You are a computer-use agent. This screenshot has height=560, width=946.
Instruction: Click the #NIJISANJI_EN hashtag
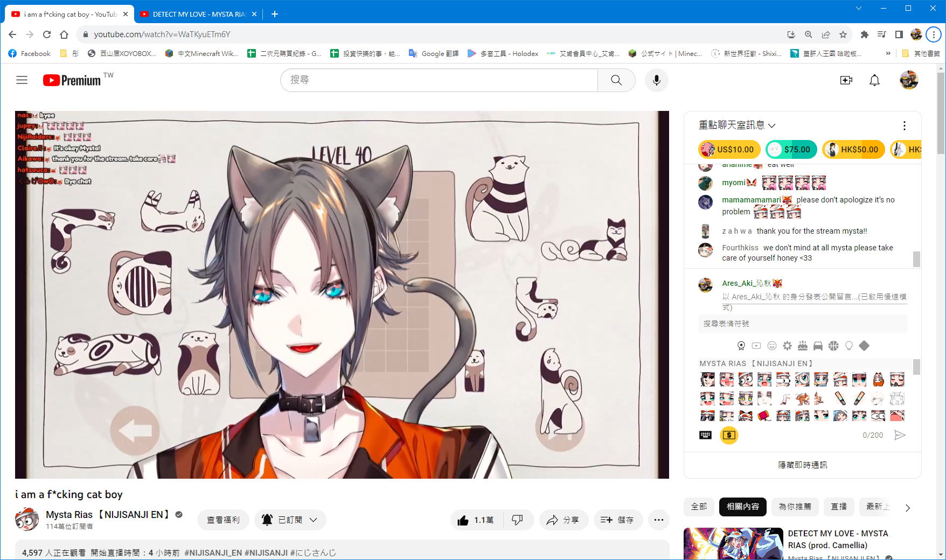tap(213, 553)
